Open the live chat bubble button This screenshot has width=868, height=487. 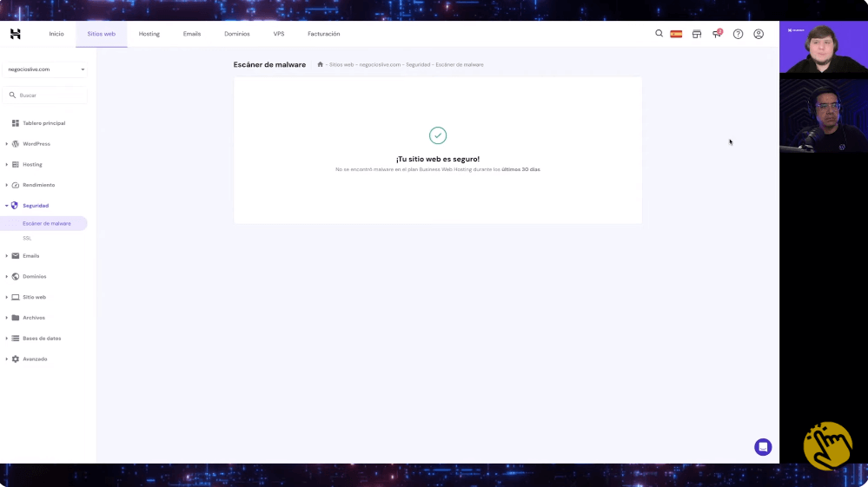click(x=763, y=447)
